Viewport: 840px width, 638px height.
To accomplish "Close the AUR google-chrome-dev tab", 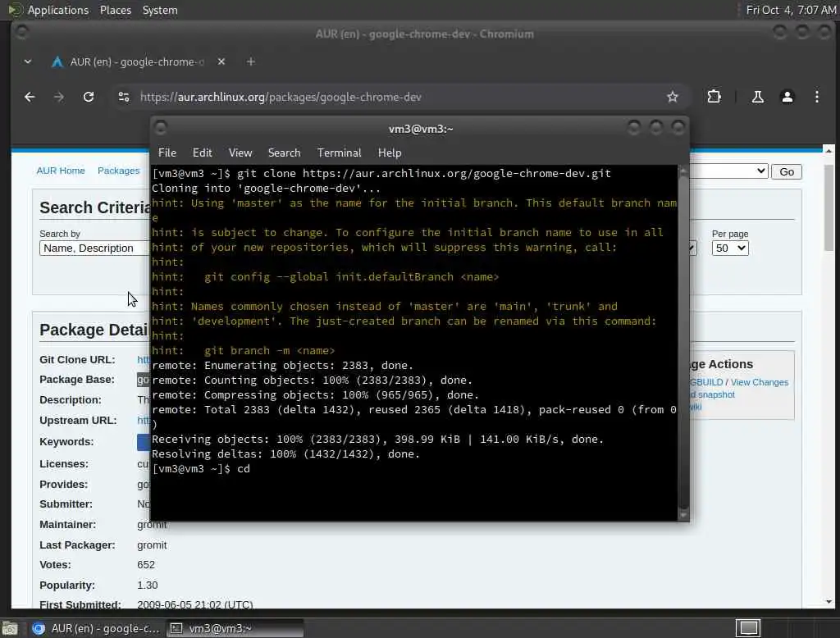I will (x=221, y=62).
